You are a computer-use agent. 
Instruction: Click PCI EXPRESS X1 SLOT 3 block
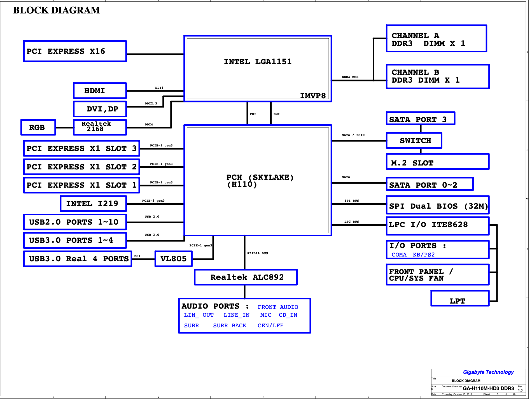(81, 148)
